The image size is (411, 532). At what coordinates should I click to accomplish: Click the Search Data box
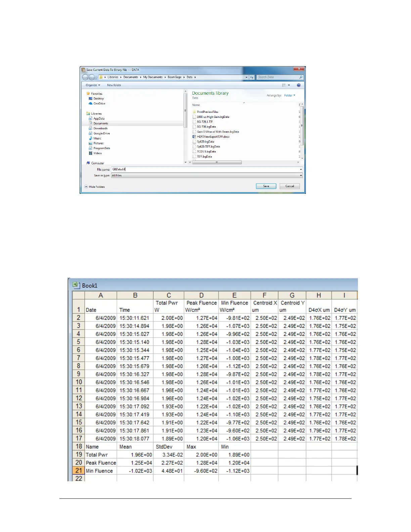(277, 77)
